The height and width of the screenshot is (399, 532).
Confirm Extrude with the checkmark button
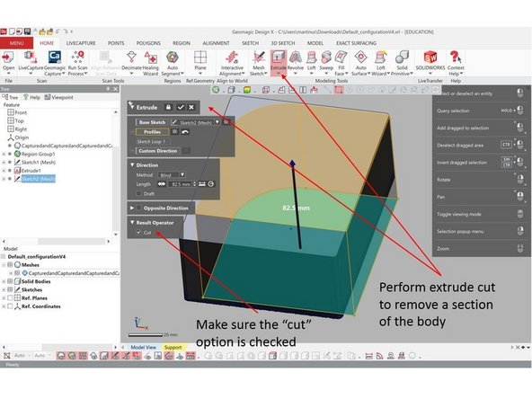click(x=181, y=107)
